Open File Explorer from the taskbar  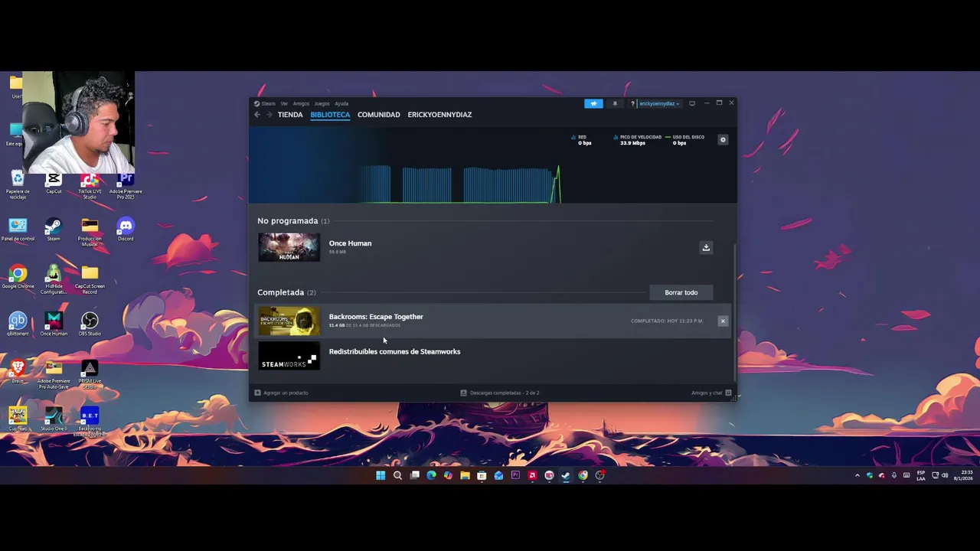click(465, 475)
